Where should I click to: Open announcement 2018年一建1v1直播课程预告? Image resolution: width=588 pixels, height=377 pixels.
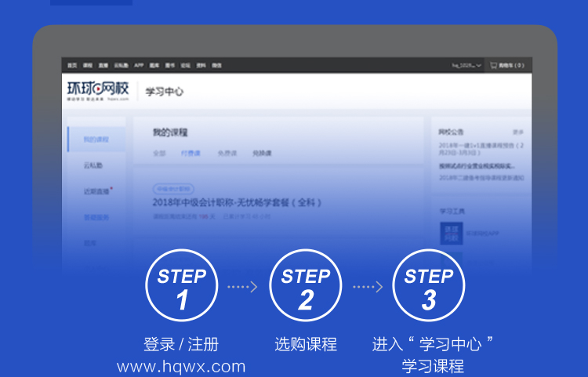pyautogui.click(x=481, y=149)
